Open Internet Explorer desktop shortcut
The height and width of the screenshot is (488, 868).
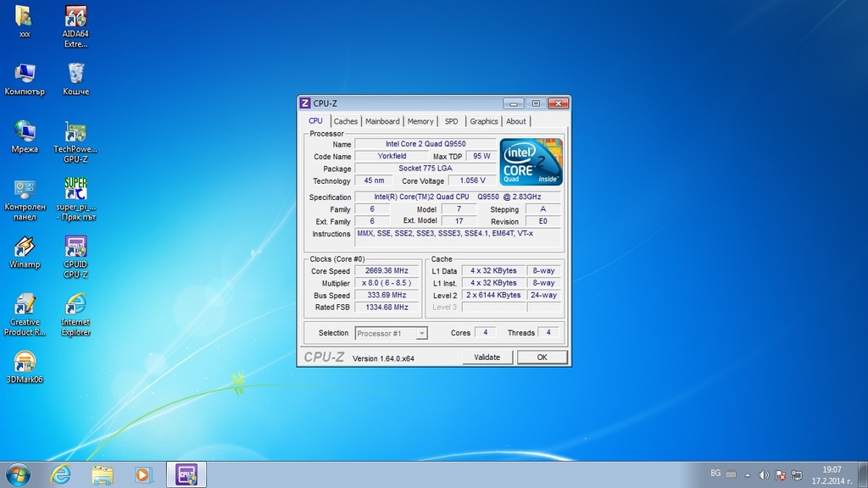[75, 315]
